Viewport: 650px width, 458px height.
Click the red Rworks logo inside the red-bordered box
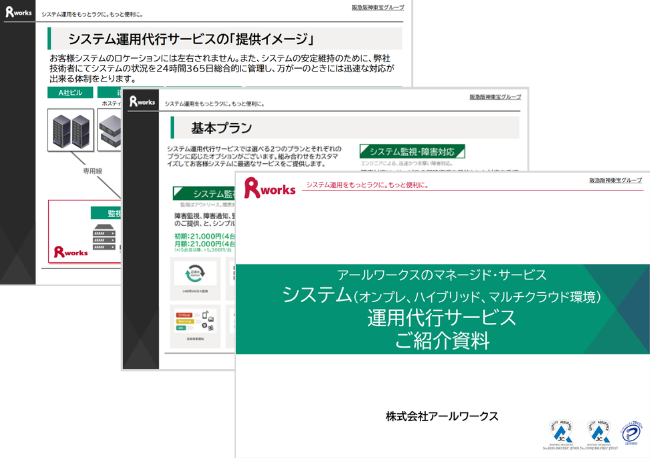point(71,252)
